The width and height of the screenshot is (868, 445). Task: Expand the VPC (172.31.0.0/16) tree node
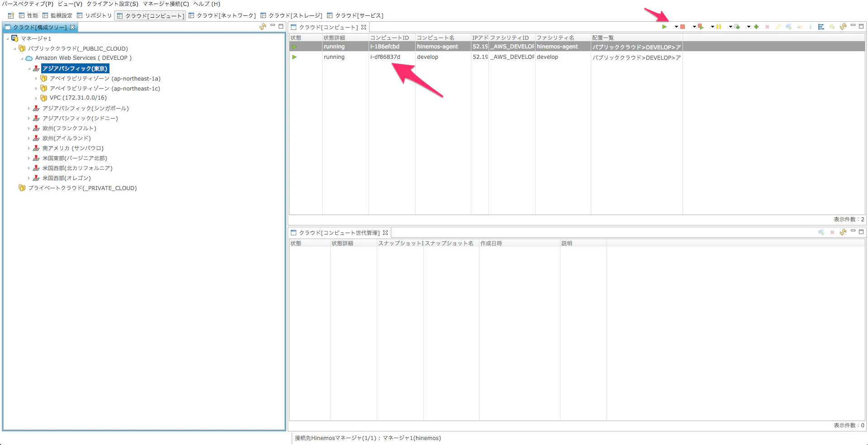(x=36, y=98)
